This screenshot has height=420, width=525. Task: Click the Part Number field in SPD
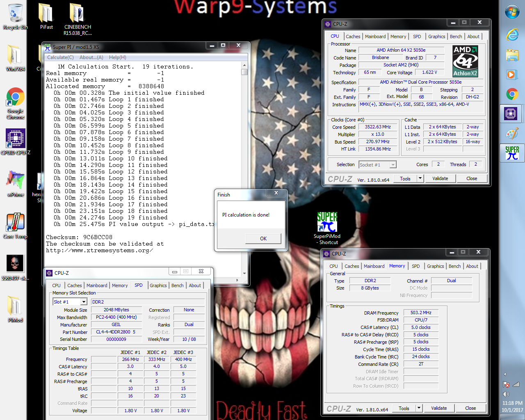tap(116, 332)
